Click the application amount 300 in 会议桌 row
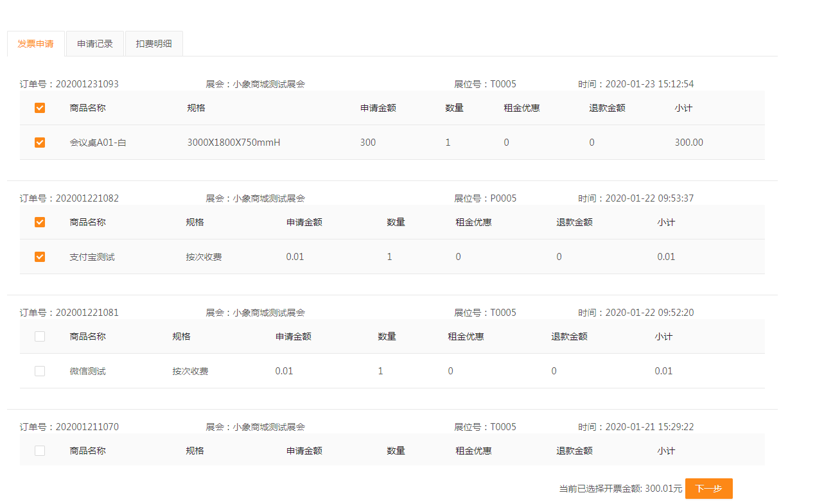Screen dimensions: 815x504 pyautogui.click(x=368, y=143)
